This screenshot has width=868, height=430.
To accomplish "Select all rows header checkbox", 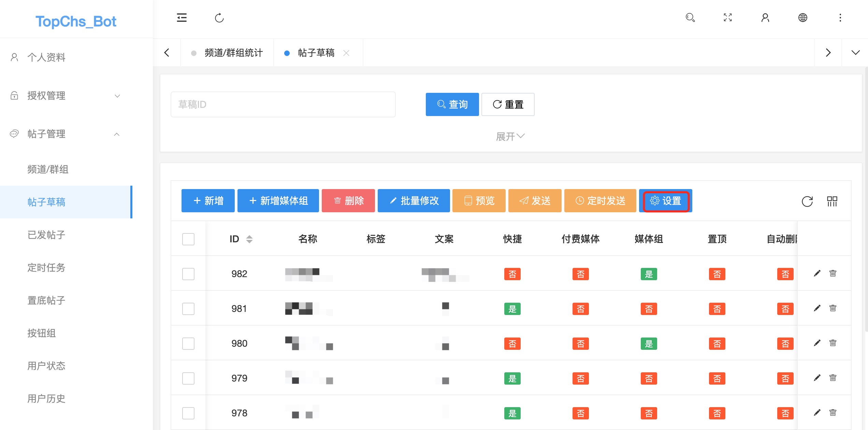I will pos(188,239).
